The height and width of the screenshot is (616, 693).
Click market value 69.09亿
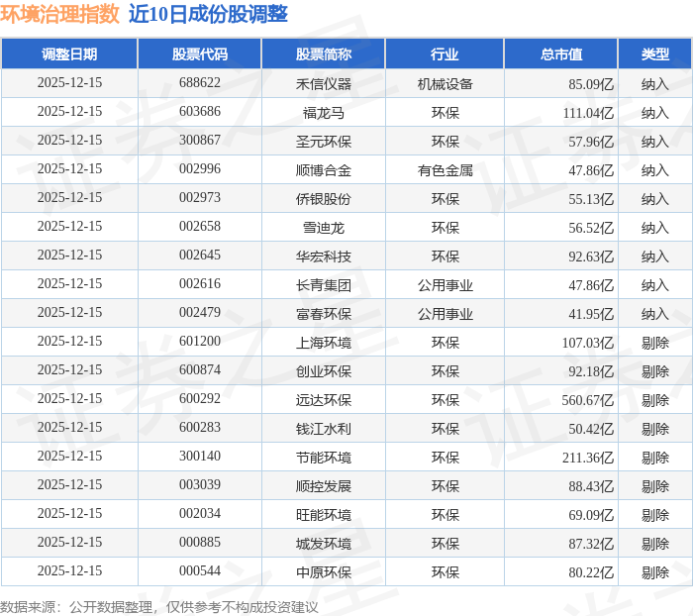tap(591, 515)
